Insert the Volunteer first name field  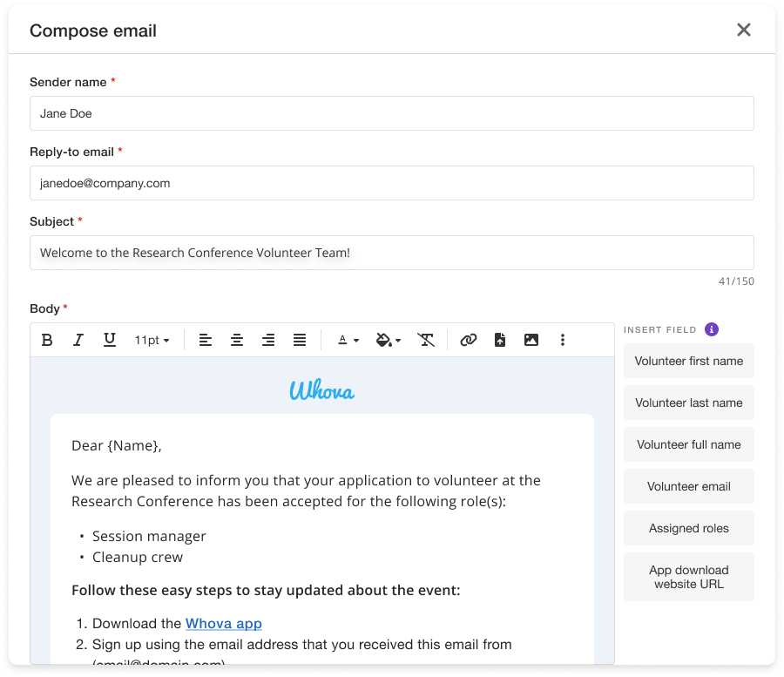(x=689, y=361)
